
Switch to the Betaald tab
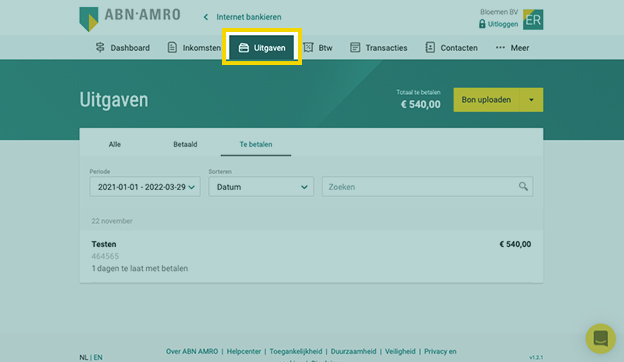point(185,144)
